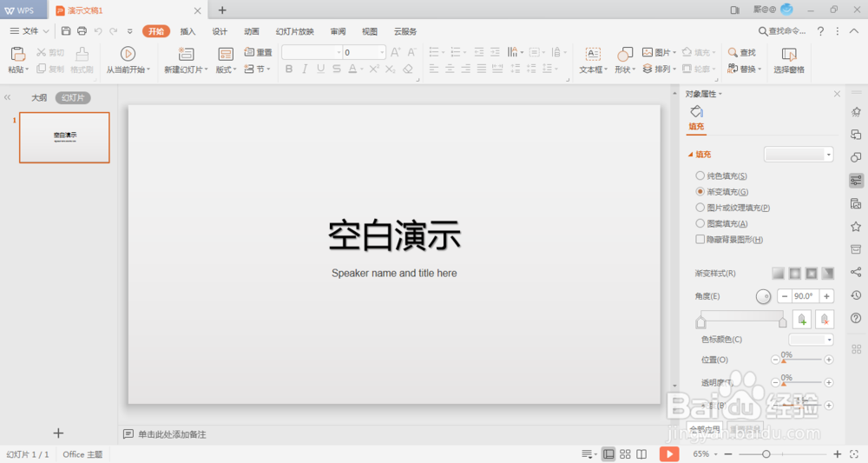Image resolution: width=868 pixels, height=463 pixels.
Task: Click the Copy (复制) icon
Action: tap(41, 69)
